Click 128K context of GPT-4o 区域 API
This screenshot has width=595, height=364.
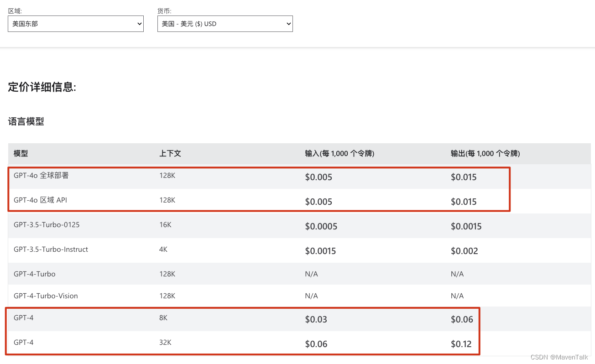pos(167,200)
